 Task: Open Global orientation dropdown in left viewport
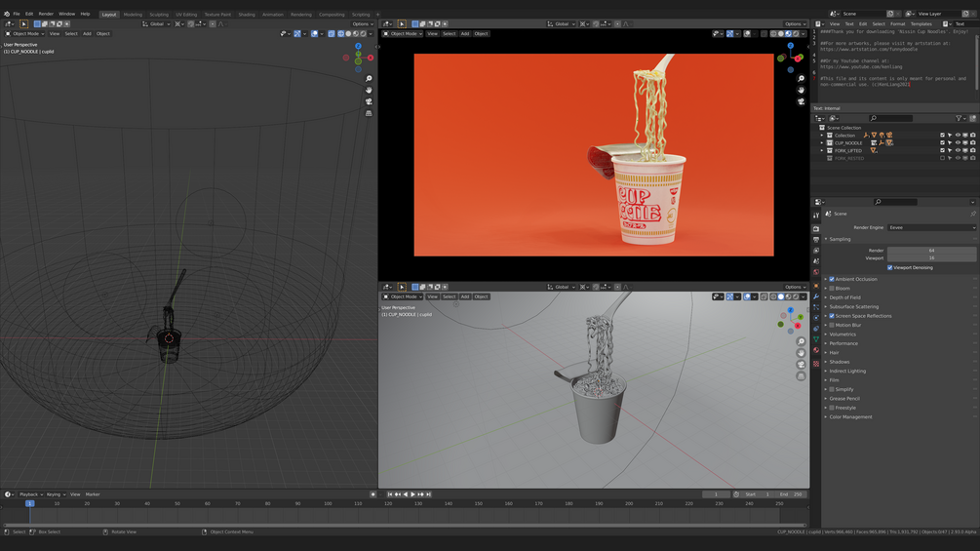(156, 23)
